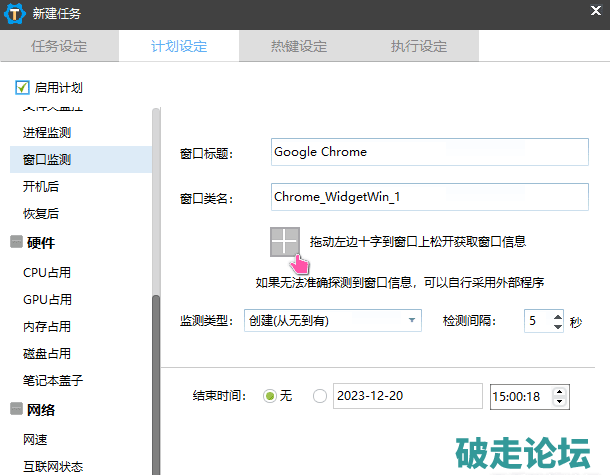610x475 pixels.
Task: Select 笔记本盖子 trigger option
Action: [53, 381]
